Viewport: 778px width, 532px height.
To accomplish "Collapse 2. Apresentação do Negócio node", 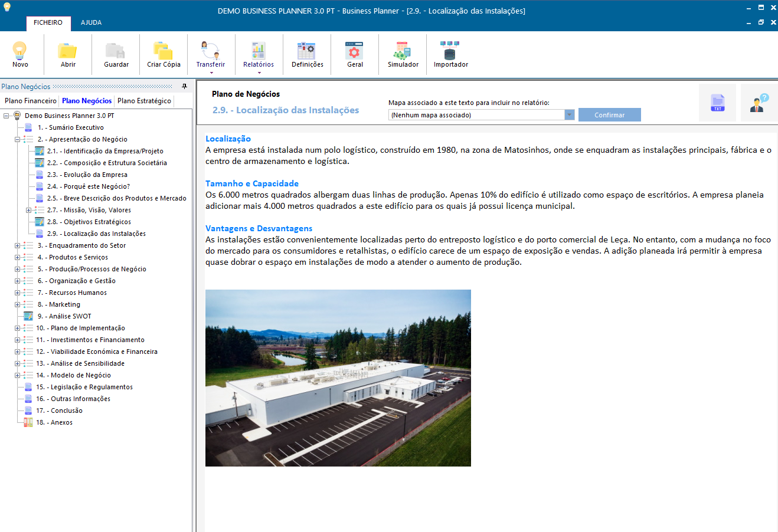I will 18,139.
